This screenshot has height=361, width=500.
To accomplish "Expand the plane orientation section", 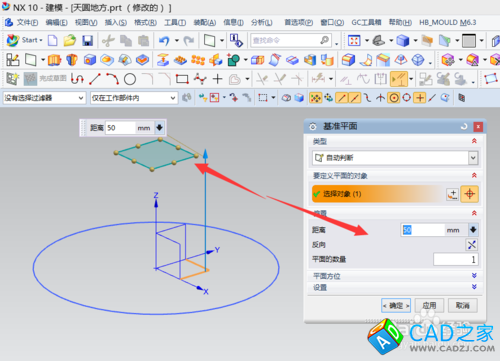I will tap(395, 276).
